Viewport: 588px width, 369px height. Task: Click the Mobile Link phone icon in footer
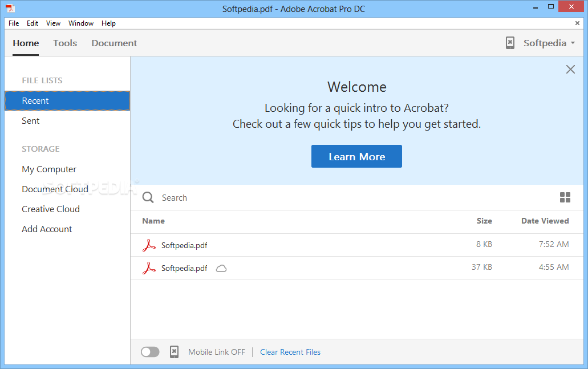tap(175, 352)
